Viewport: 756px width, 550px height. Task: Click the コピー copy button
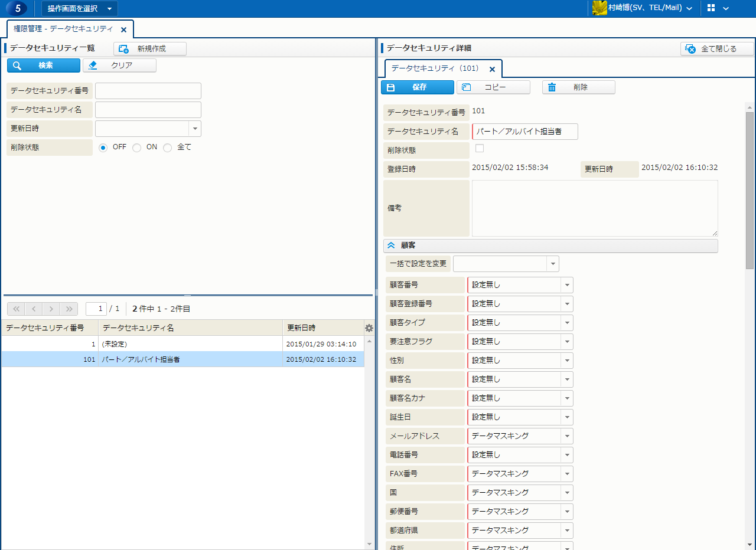pyautogui.click(x=493, y=87)
